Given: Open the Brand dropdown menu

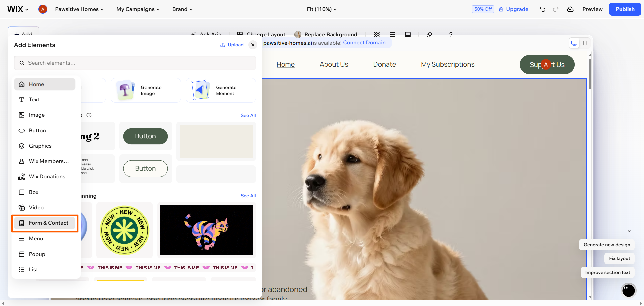Looking at the screenshot, I should 182,9.
